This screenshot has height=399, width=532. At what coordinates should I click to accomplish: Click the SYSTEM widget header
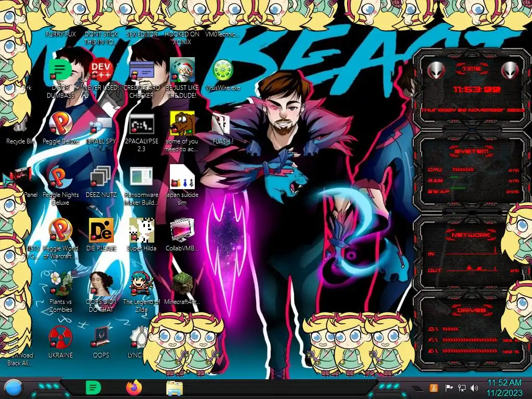pos(472,151)
